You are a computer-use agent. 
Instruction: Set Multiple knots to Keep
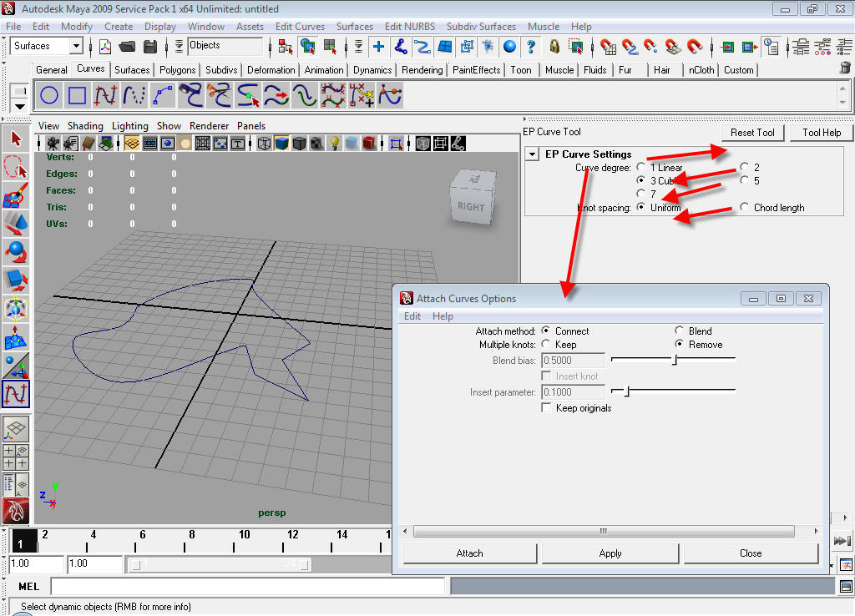pos(545,344)
